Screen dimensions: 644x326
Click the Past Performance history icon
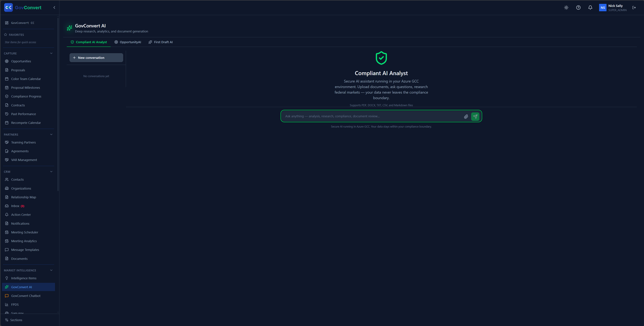pyautogui.click(x=7, y=114)
